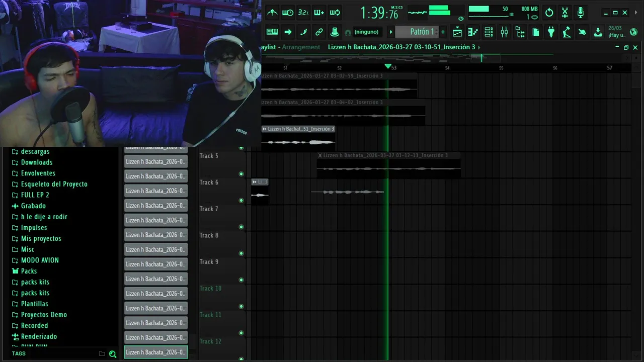This screenshot has height=362, width=644.
Task: Add new pattern with plus button
Action: click(443, 32)
